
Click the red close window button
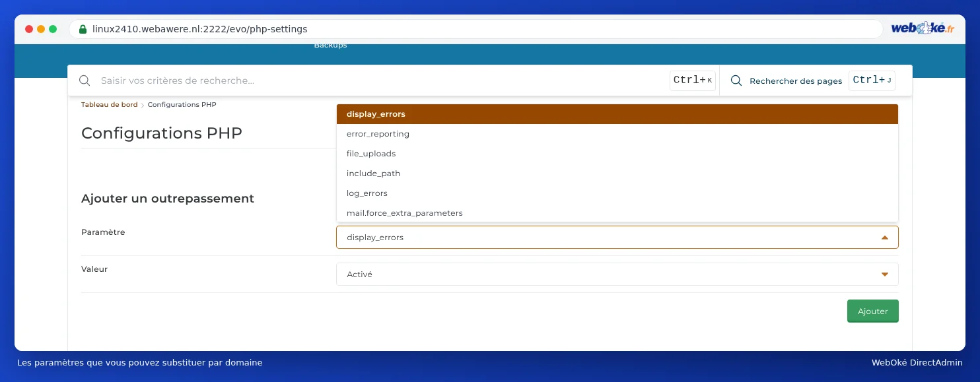(x=29, y=29)
